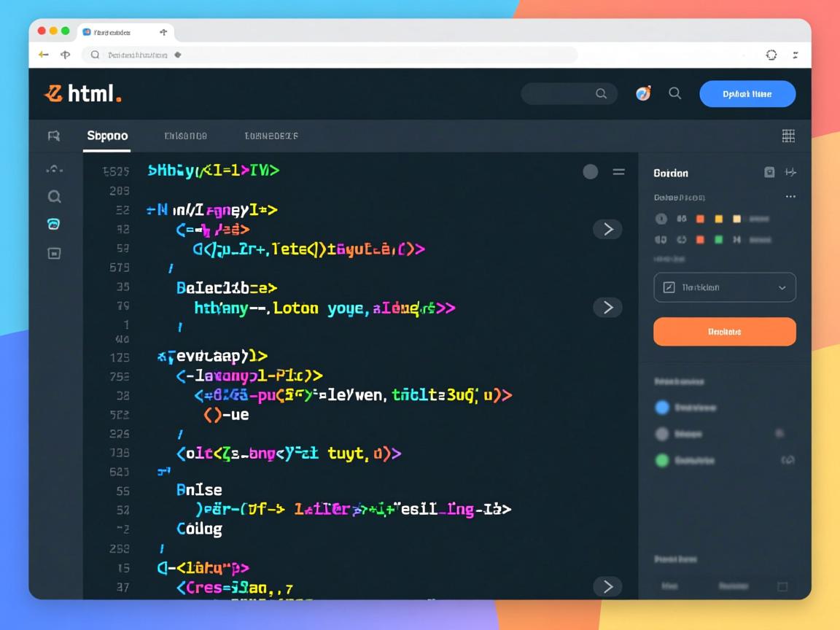Viewport: 840px width, 630px height.
Task: Click the search magnifier icon in left sidebar
Action: tap(54, 196)
